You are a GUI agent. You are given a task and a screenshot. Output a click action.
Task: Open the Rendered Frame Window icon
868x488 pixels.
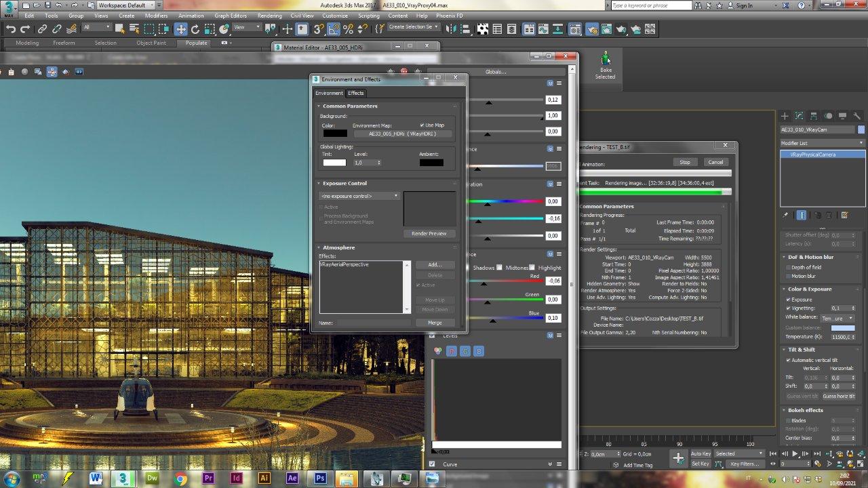(x=606, y=29)
